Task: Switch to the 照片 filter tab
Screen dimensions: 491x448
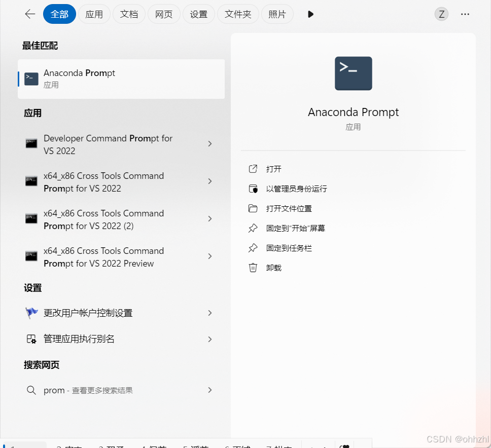Action: [x=277, y=14]
